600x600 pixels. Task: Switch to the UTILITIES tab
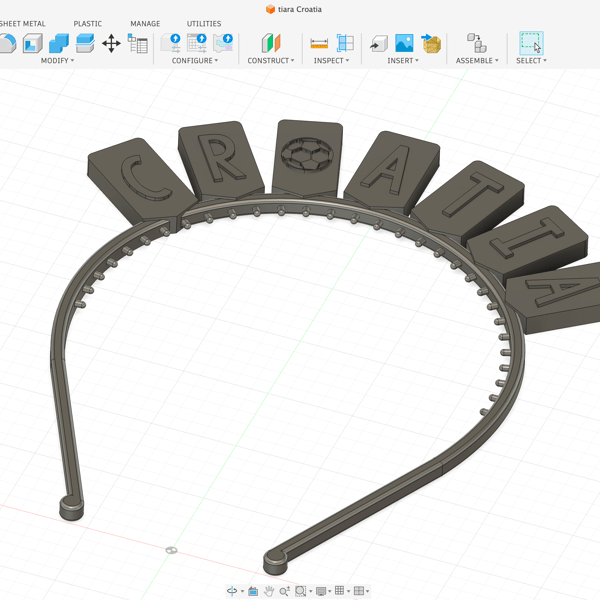204,24
